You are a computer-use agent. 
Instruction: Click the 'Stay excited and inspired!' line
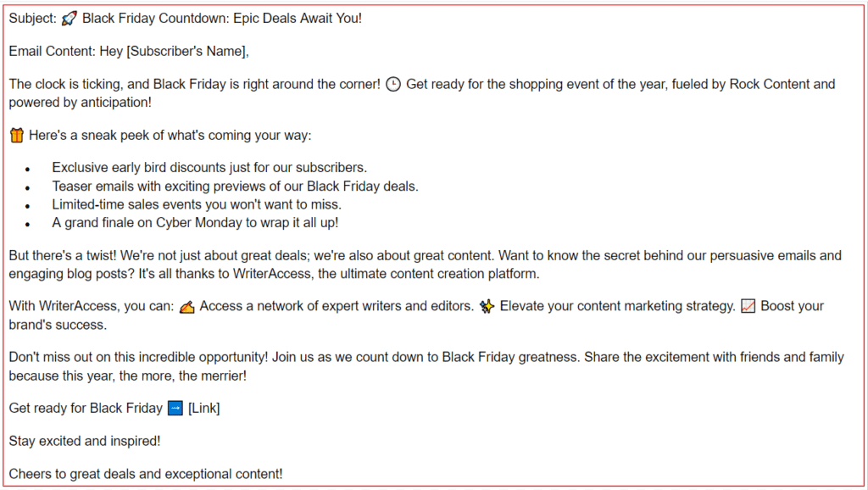85,441
